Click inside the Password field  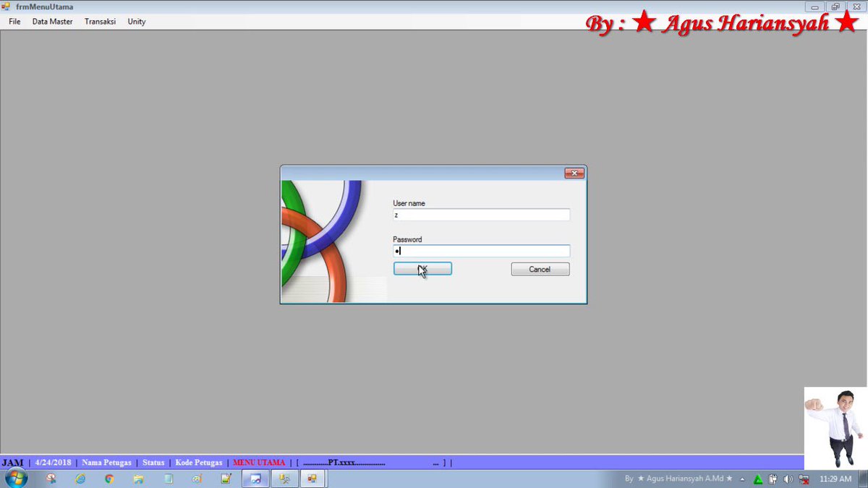click(x=481, y=250)
